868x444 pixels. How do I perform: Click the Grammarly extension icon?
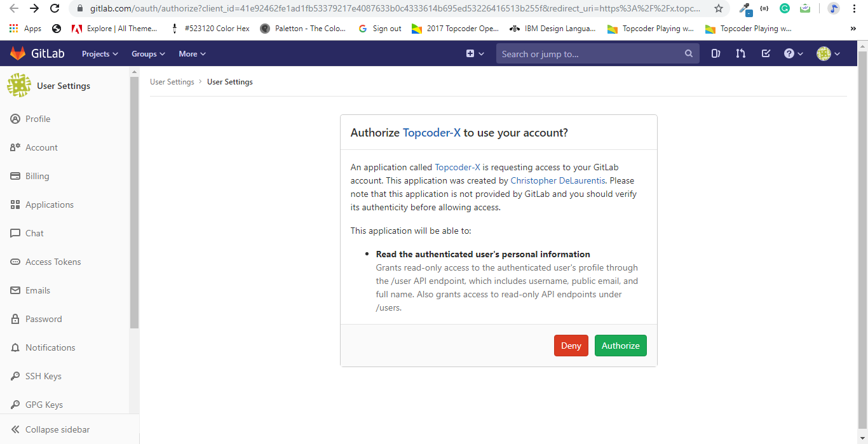coord(785,8)
